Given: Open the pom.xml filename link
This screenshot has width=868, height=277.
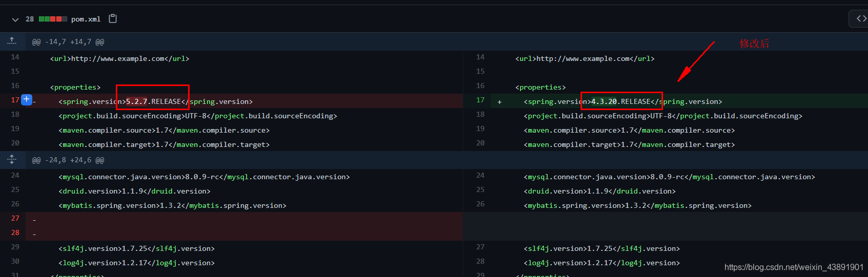Looking at the screenshot, I should (x=86, y=19).
